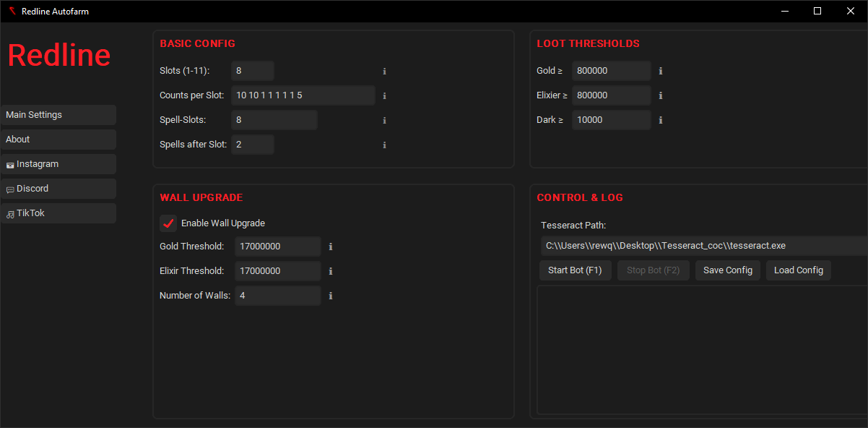Click the info icon next to Counts per Slot
Image resolution: width=868 pixels, height=428 pixels.
384,95
